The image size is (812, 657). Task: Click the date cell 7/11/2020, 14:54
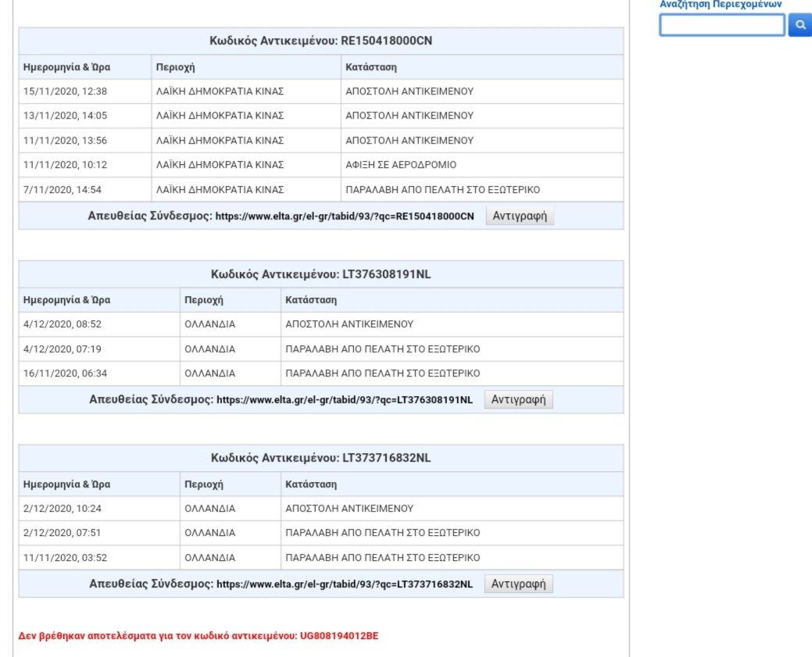pos(85,190)
